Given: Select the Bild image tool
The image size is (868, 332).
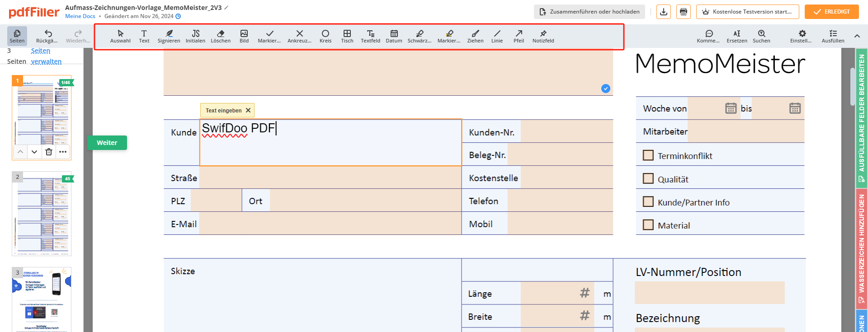Looking at the screenshot, I should pyautogui.click(x=244, y=36).
